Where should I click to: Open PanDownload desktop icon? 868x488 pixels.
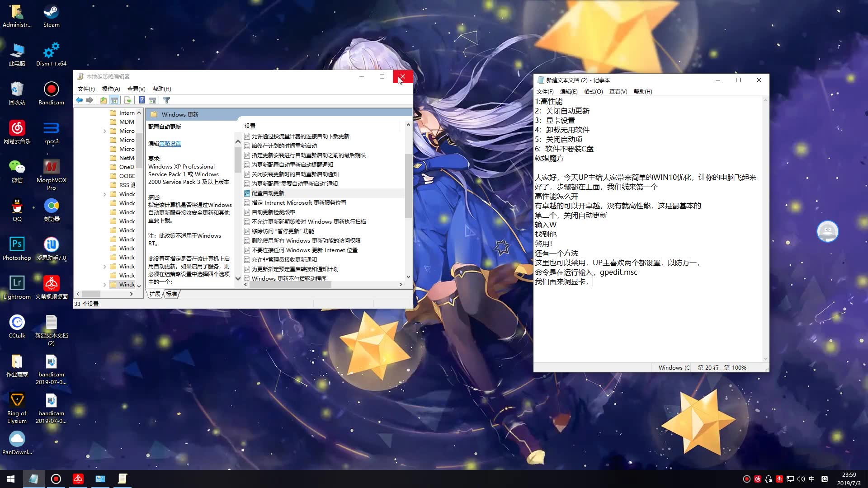tap(17, 444)
